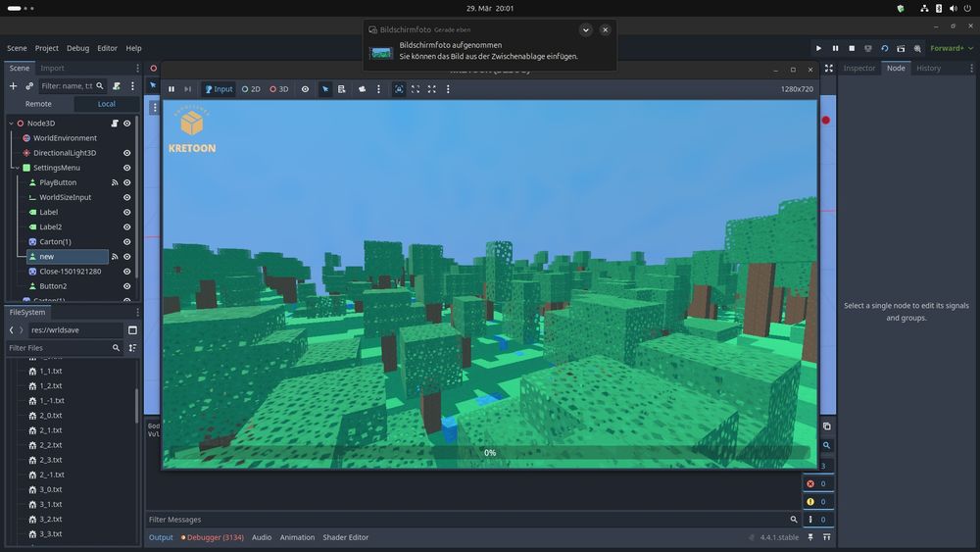
Task: Open the Shader Editor panel
Action: tap(346, 537)
